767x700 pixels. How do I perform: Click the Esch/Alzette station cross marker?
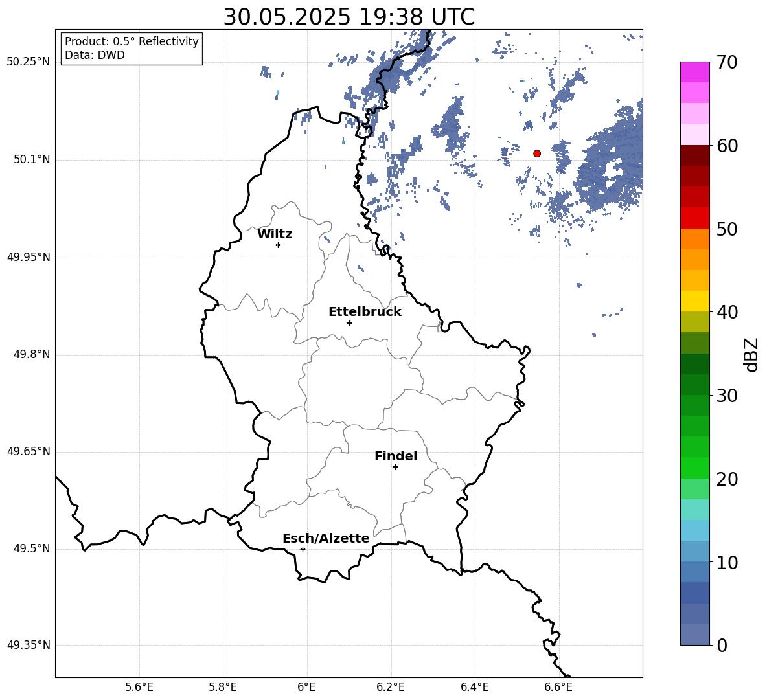click(x=303, y=549)
